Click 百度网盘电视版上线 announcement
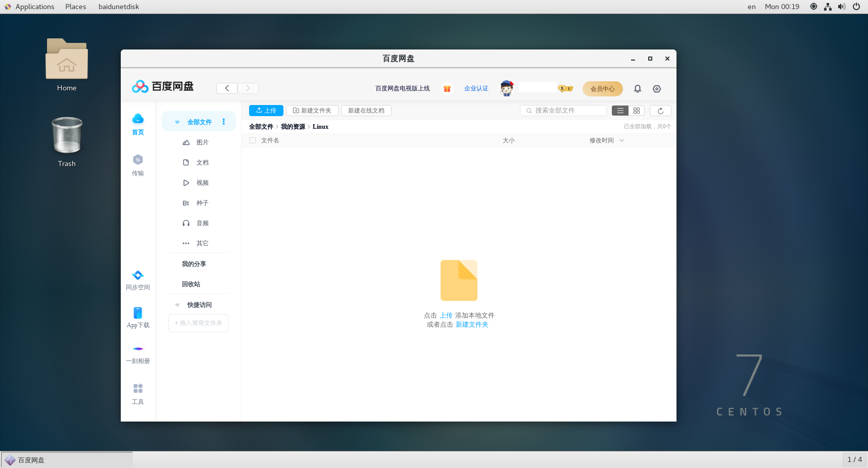 [x=403, y=88]
